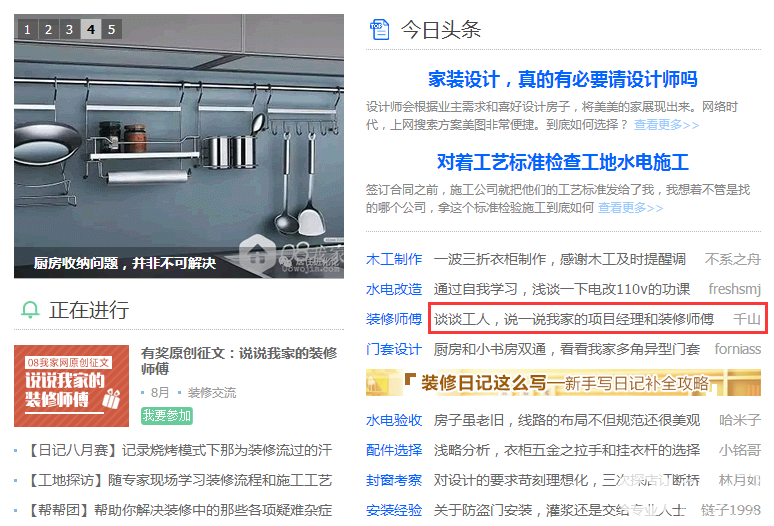Open headline 家装设计，真的有必要请设计师吗

(x=563, y=79)
